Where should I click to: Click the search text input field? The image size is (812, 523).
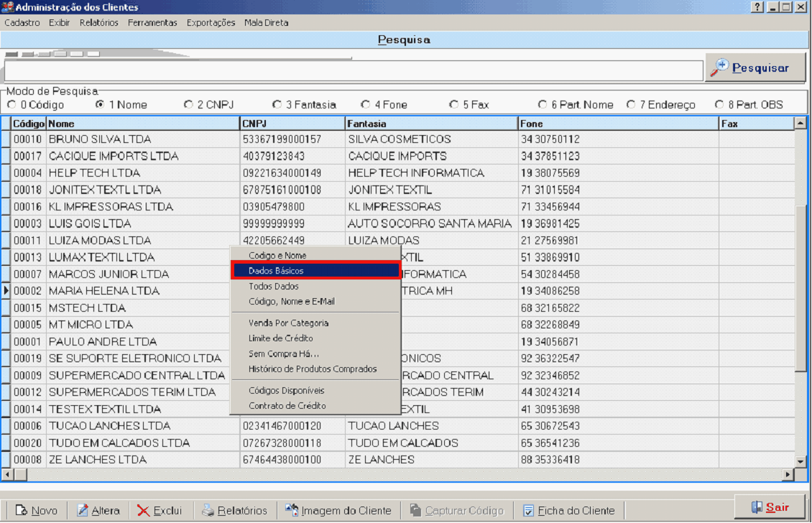click(x=353, y=70)
